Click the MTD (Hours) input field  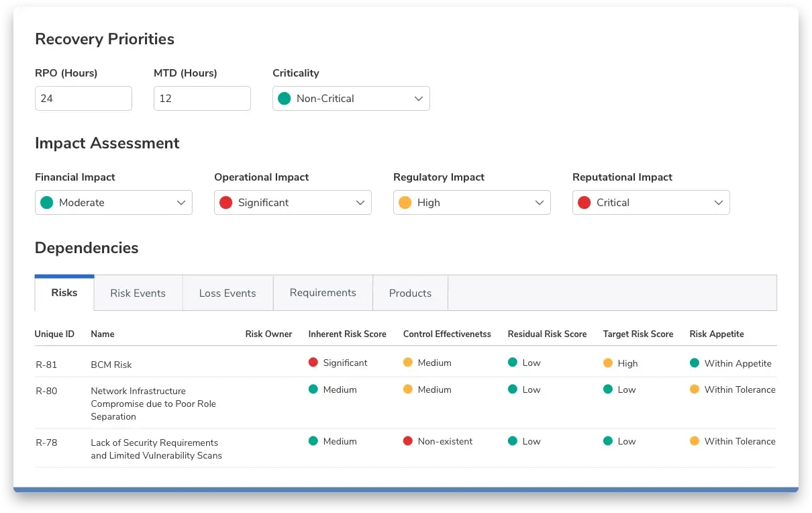(x=202, y=99)
